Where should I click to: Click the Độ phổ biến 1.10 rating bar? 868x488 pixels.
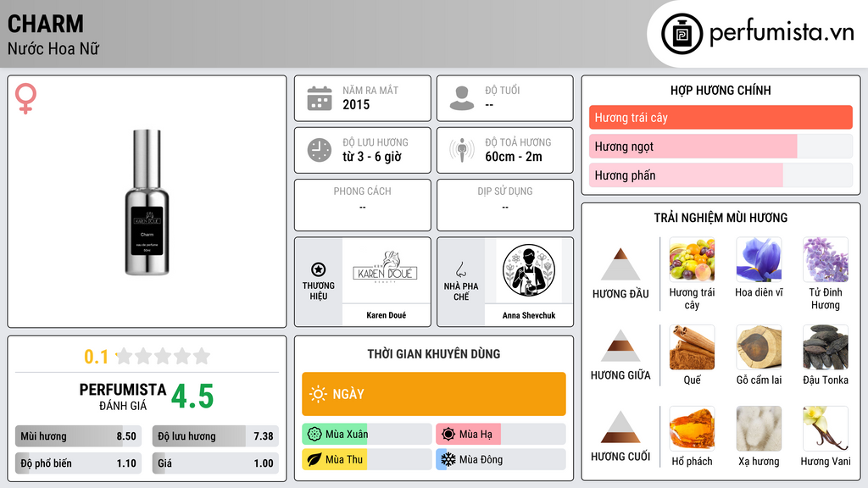78,463
